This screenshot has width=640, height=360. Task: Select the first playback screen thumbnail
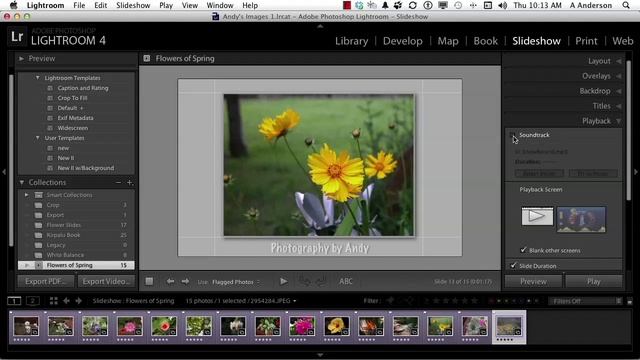(537, 216)
